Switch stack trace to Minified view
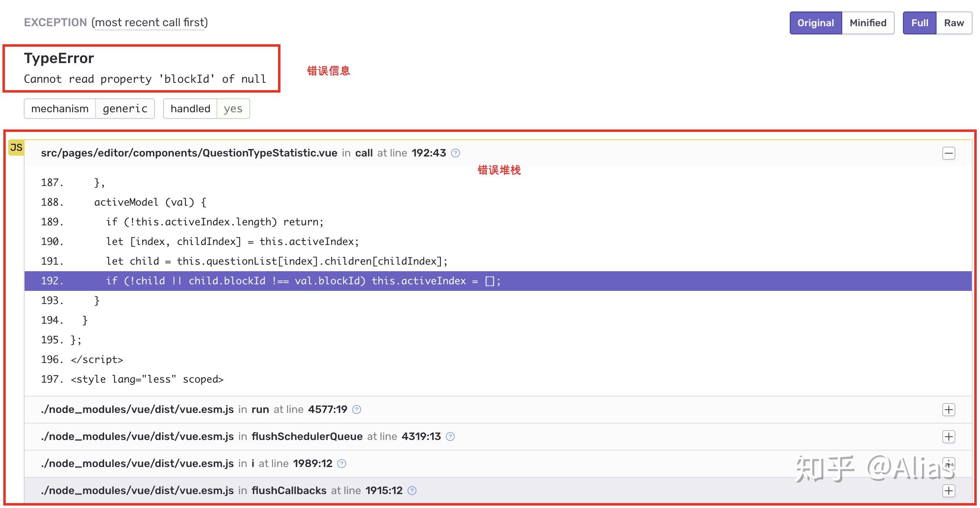This screenshot has height=508, width=980. [x=868, y=23]
